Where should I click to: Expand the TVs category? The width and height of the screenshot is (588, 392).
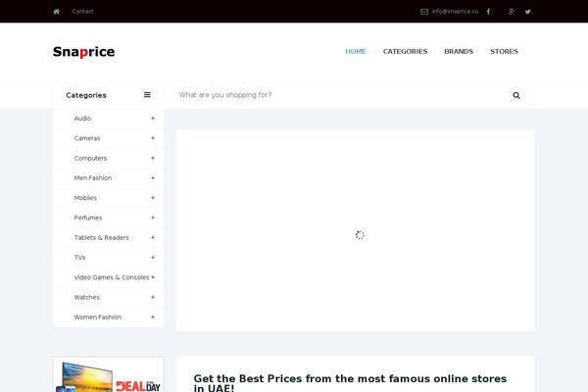click(x=153, y=258)
